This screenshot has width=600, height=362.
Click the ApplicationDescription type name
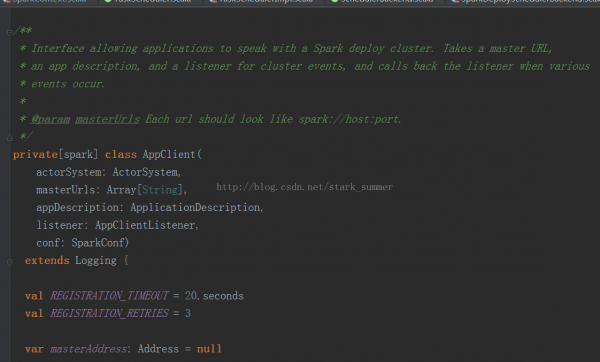tap(195, 207)
